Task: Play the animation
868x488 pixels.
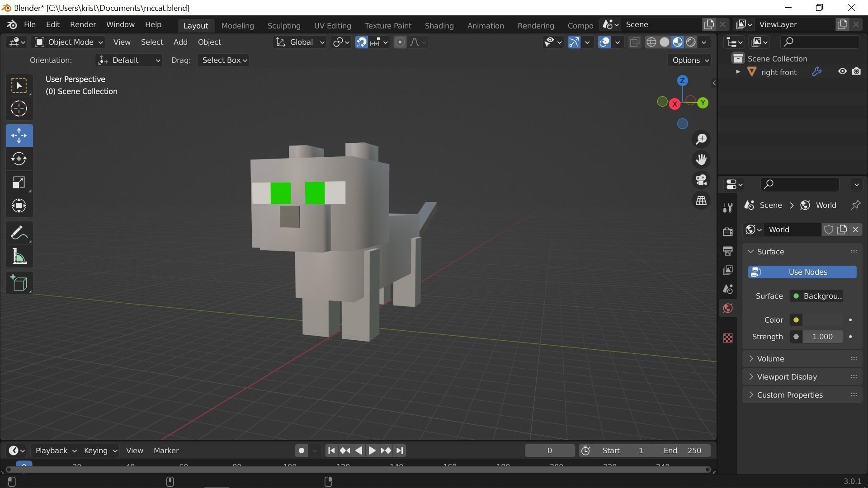Action: pos(372,450)
